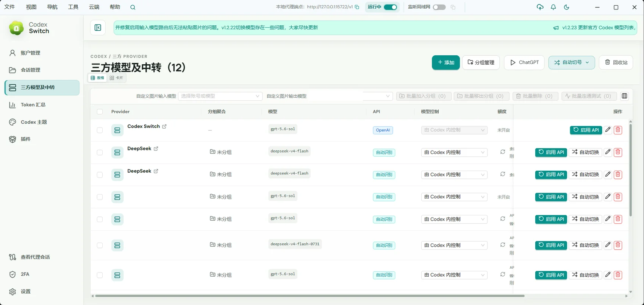Viewport: 644px width, 305px height.
Task: Click the horizontal scrollbar below the table
Action: [x=309, y=296]
